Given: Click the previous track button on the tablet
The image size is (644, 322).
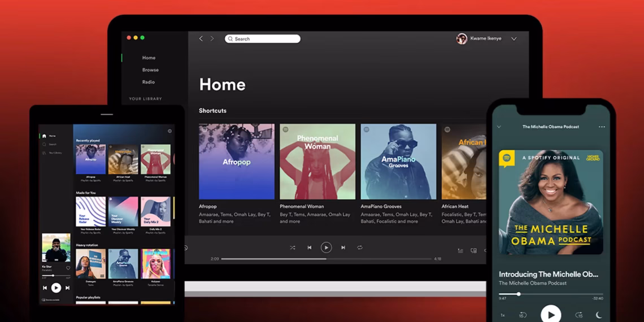Looking at the screenshot, I should (45, 288).
